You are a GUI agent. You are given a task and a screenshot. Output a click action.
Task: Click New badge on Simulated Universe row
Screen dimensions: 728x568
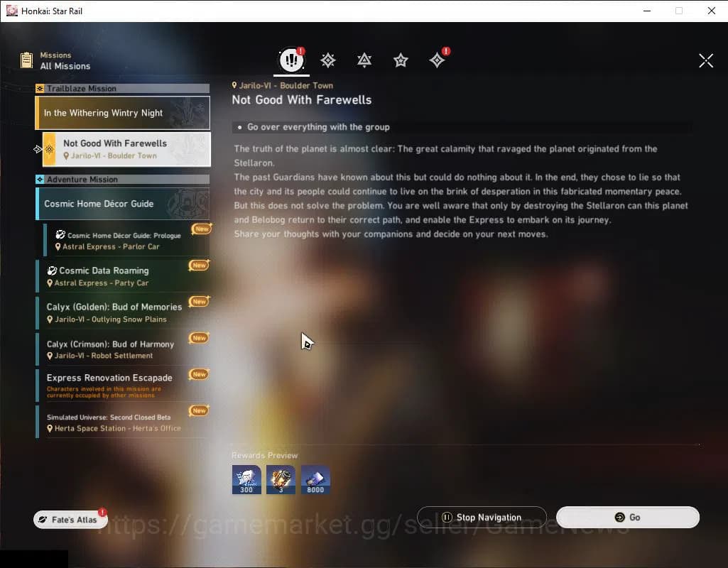click(199, 410)
